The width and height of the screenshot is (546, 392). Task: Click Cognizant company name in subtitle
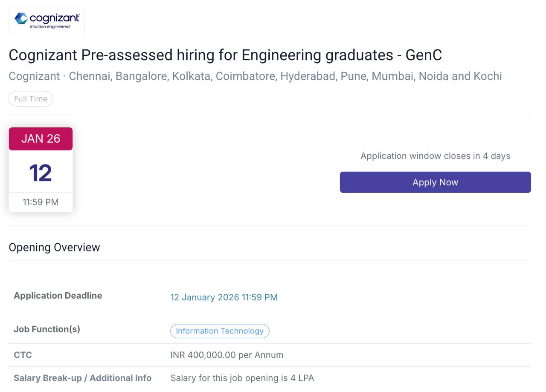pos(34,76)
